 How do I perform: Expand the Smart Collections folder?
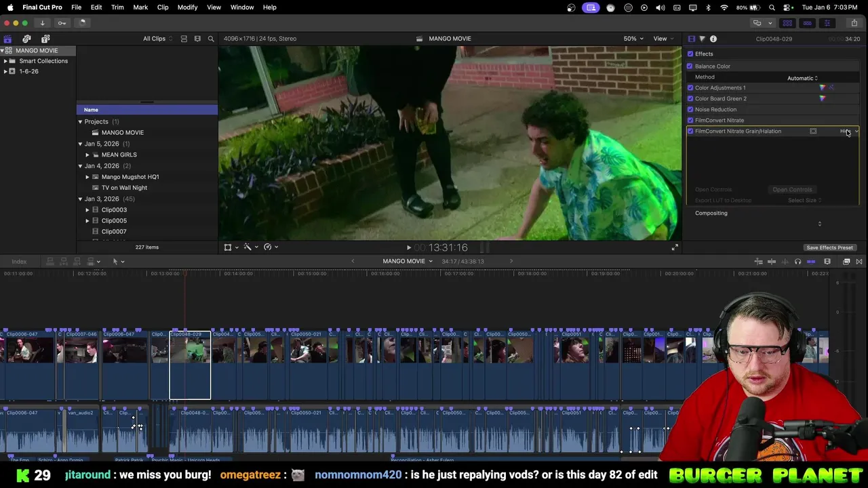[5, 61]
